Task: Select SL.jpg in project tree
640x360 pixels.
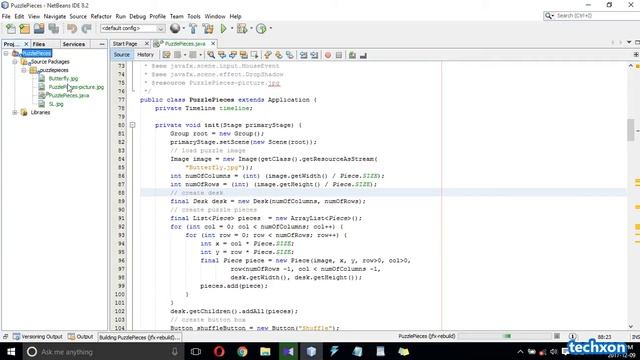Action: pos(56,104)
